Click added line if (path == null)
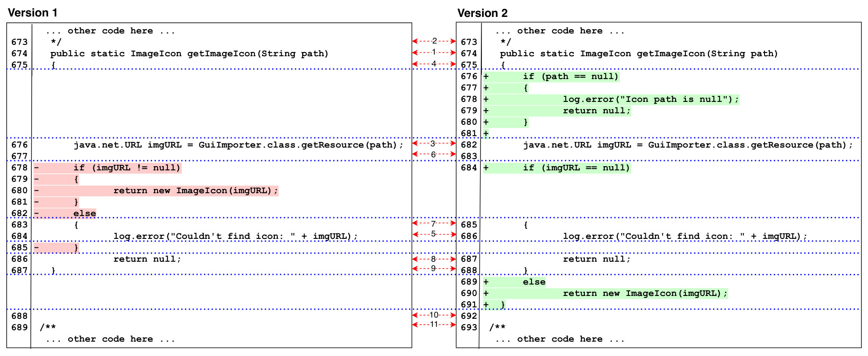 551,77
